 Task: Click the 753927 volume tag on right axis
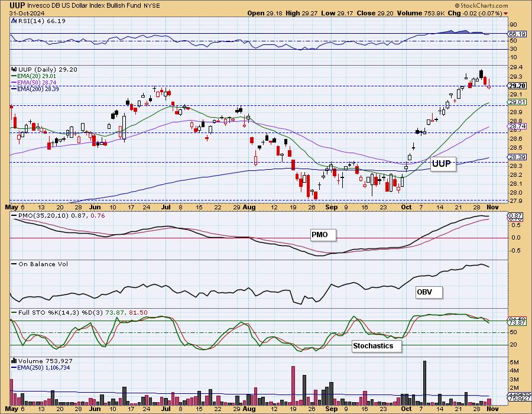pyautogui.click(x=519, y=399)
